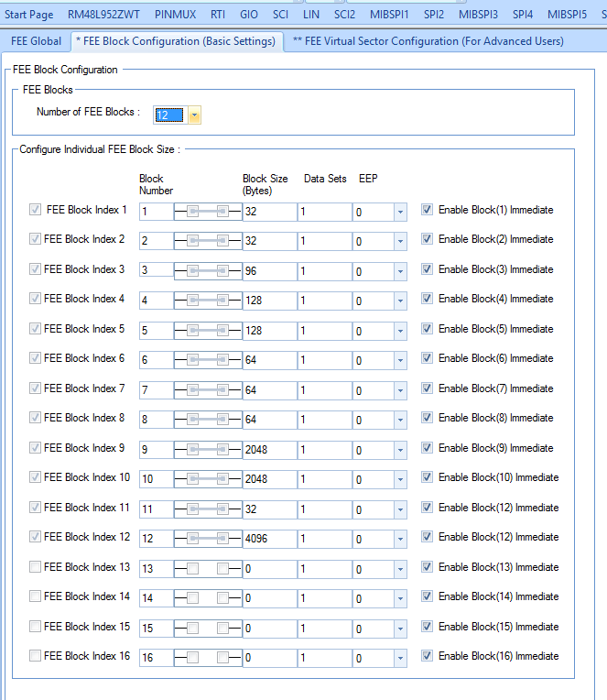Click EEP value field for Block Index 2
The width and height of the screenshot is (607, 700).
pyautogui.click(x=374, y=242)
